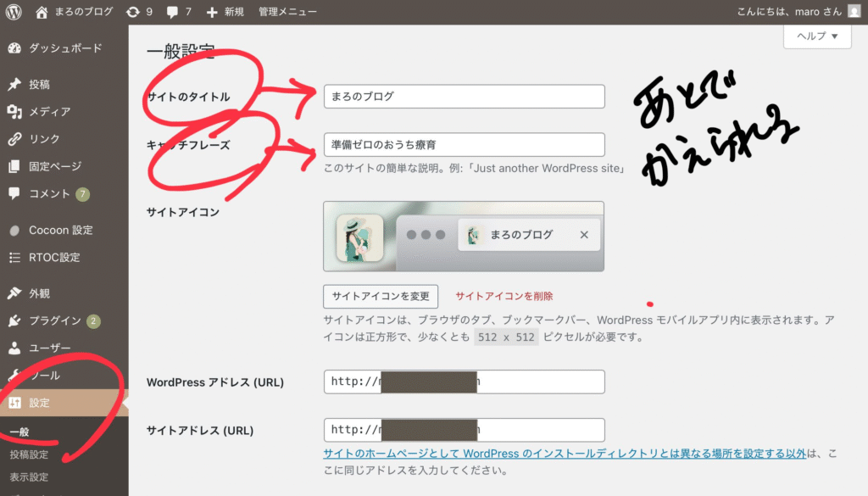Go to 投稿設定 submenu
This screenshot has height=496, width=868.
(30, 454)
